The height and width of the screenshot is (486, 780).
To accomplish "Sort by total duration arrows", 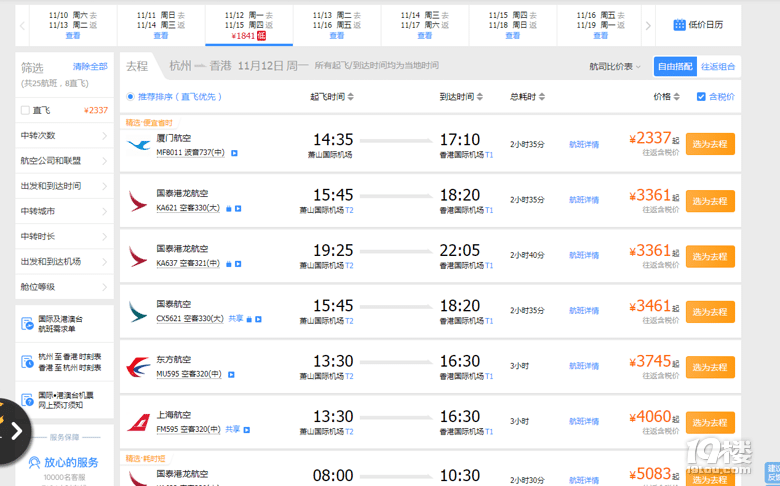I will pyautogui.click(x=542, y=97).
